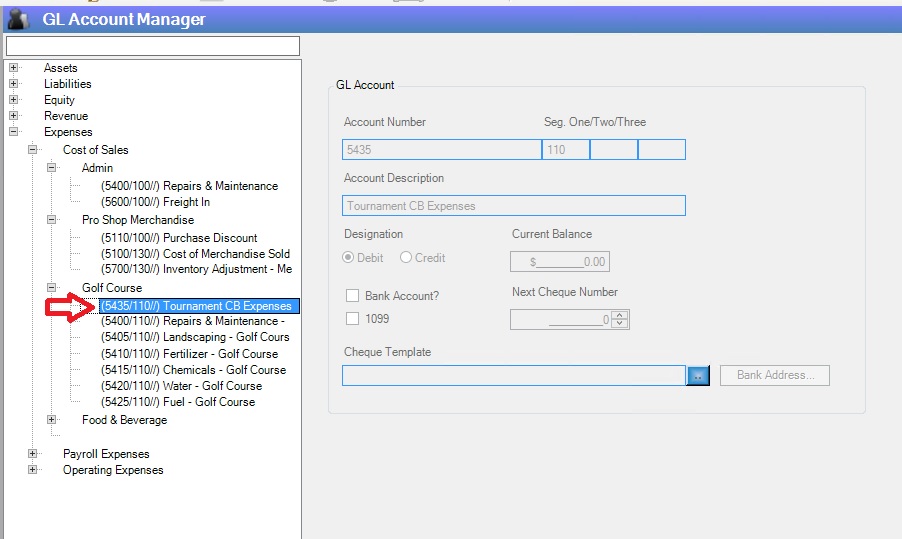This screenshot has height=539, width=902.
Task: Click the Account Description text field
Action: pos(514,206)
